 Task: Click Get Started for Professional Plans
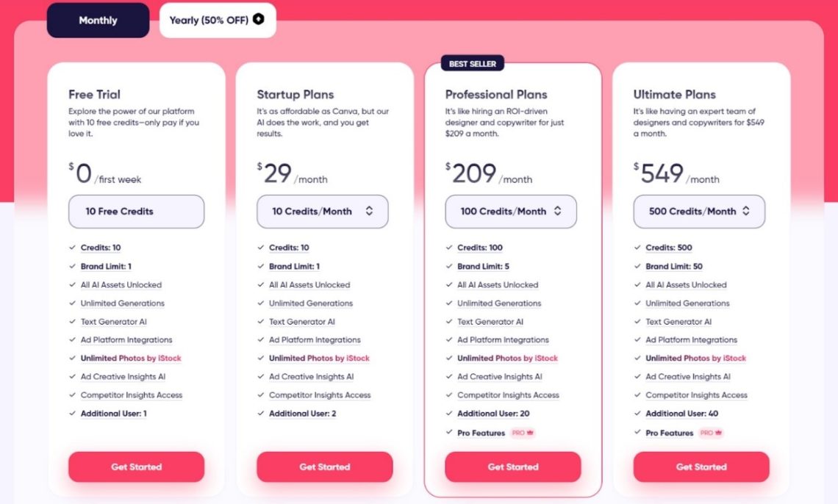tap(512, 467)
